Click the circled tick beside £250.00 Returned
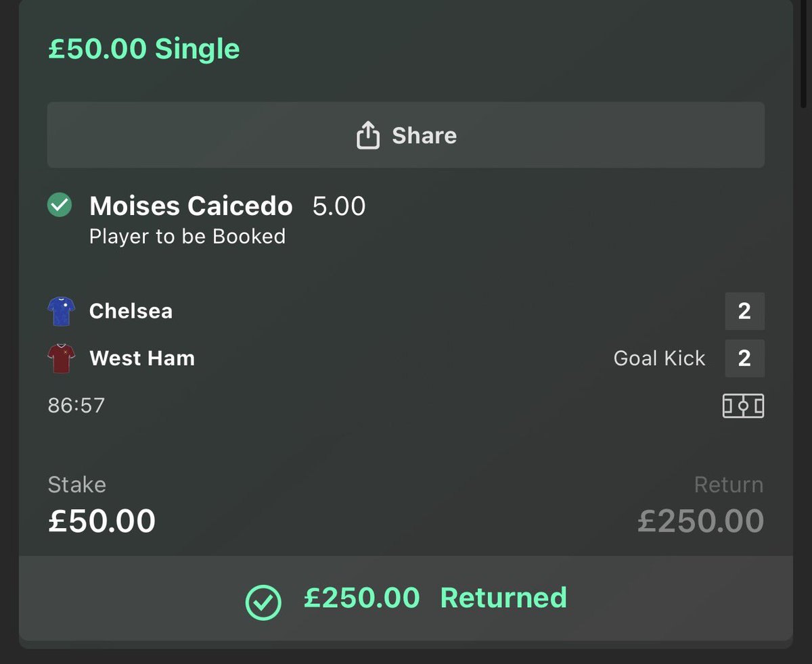Viewport: 812px width, 664px height. [x=263, y=600]
